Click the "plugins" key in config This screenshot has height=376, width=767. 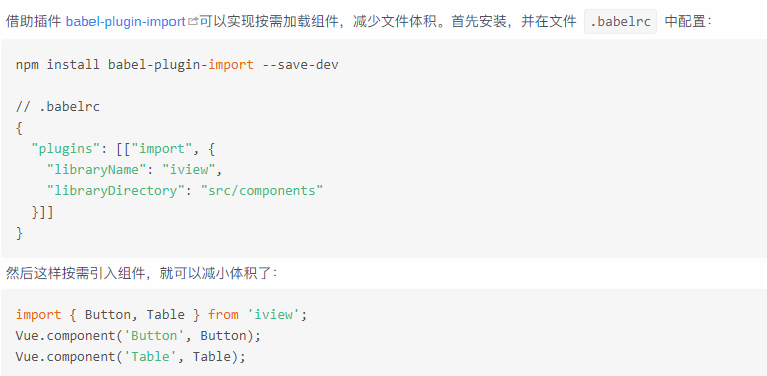click(x=62, y=149)
